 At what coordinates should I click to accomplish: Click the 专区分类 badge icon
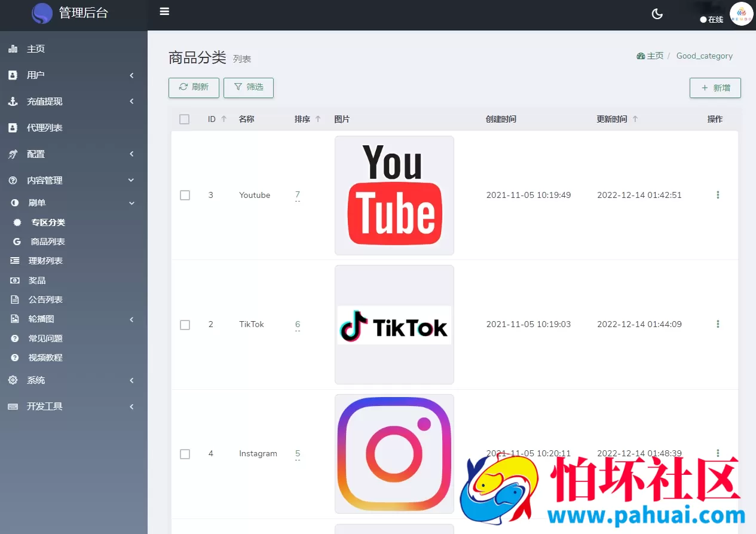coord(17,222)
